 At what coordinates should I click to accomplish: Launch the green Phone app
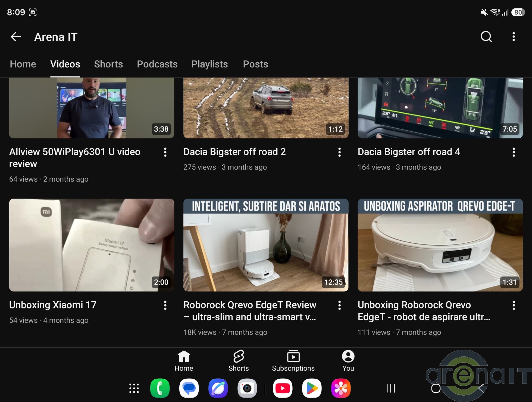tap(160, 388)
